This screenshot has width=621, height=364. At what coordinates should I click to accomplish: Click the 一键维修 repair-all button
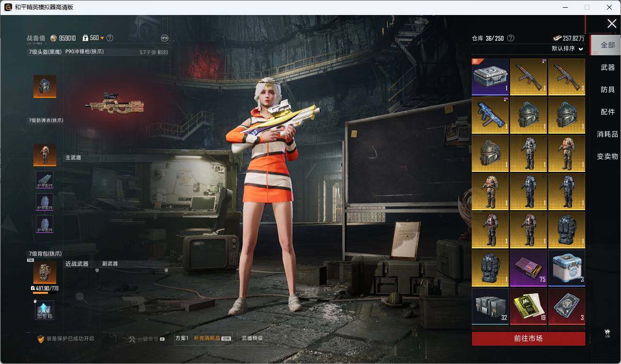147,339
